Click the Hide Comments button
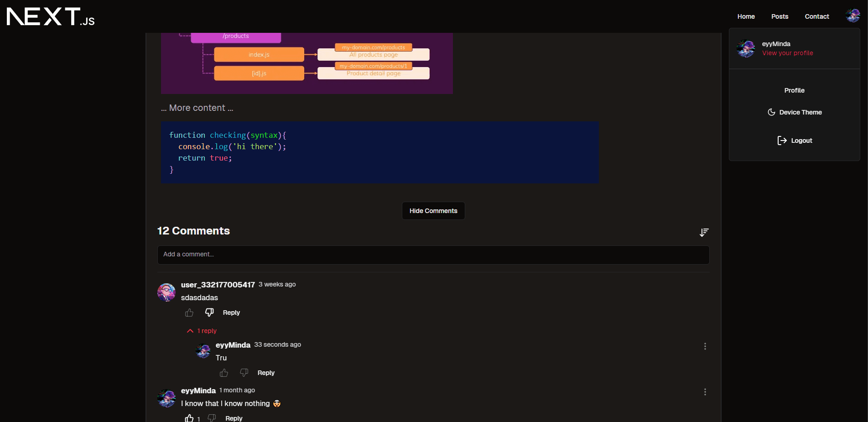Screen dimensions: 868x422 point(433,210)
